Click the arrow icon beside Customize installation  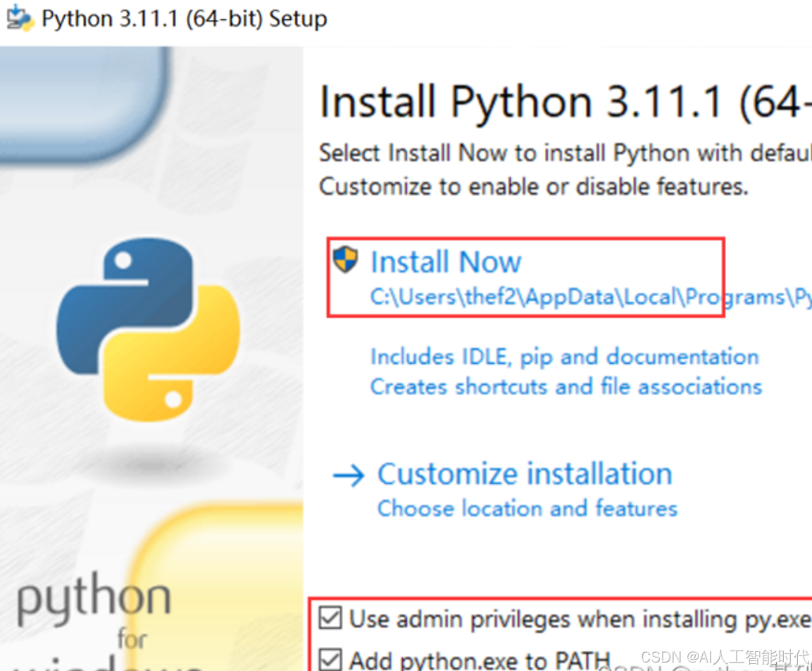coord(348,475)
